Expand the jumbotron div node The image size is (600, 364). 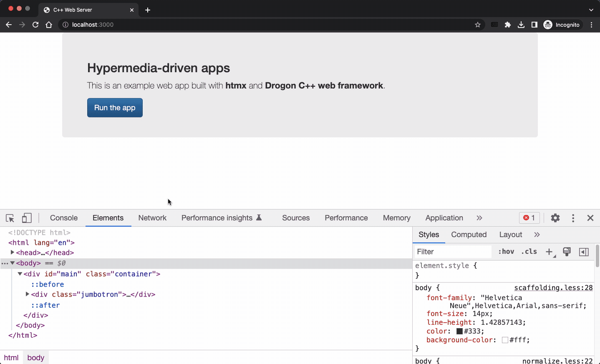click(28, 294)
